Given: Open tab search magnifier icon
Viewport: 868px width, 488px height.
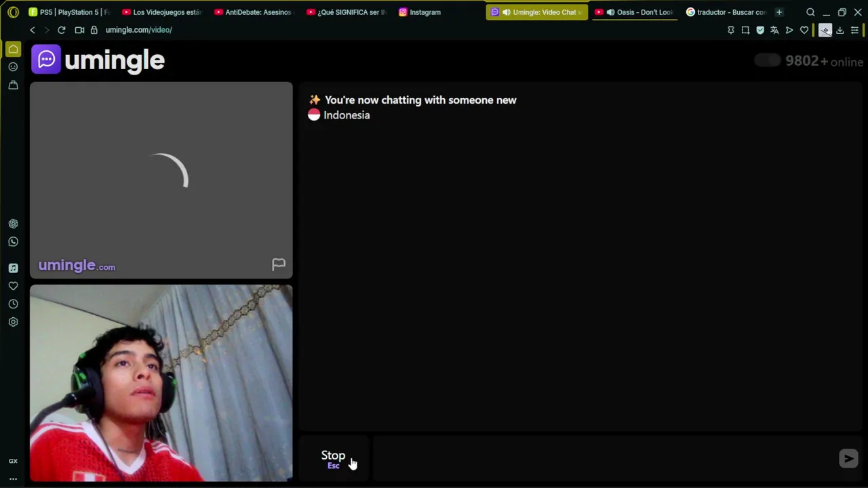Looking at the screenshot, I should point(810,12).
